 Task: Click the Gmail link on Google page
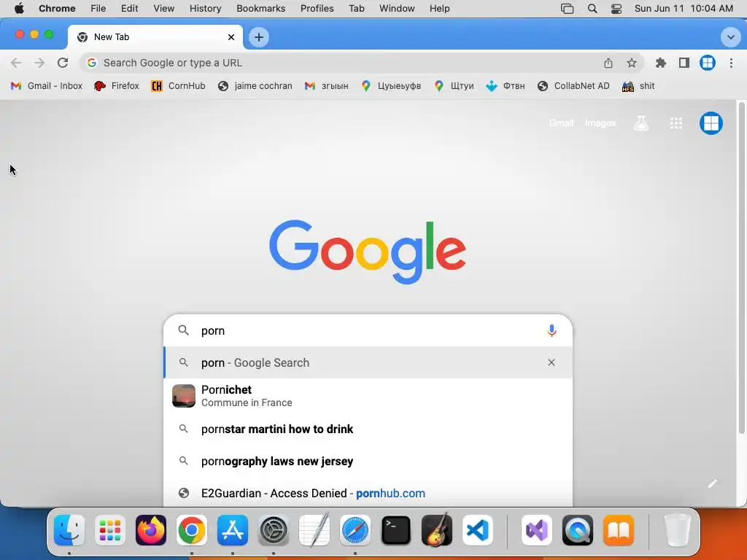pyautogui.click(x=561, y=122)
